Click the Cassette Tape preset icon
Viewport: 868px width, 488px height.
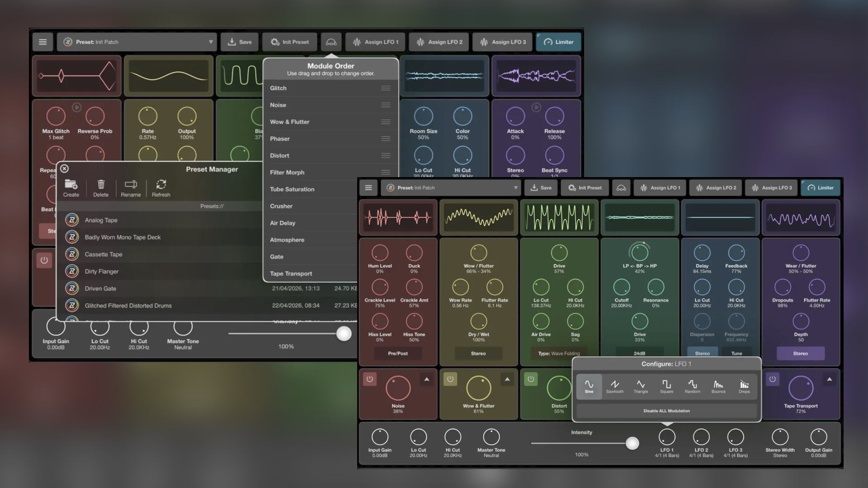click(x=72, y=254)
